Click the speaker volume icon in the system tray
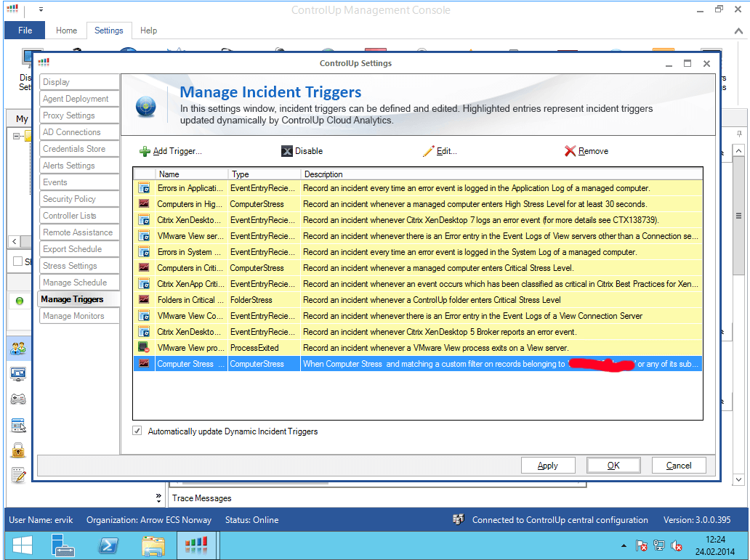750x560 pixels. (677, 545)
